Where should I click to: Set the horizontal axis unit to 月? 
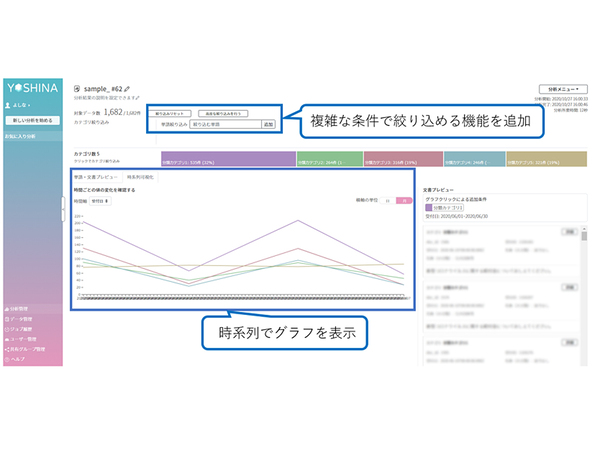click(x=404, y=201)
